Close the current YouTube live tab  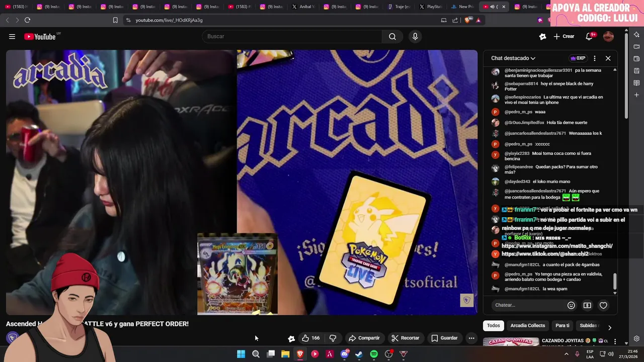(x=504, y=7)
